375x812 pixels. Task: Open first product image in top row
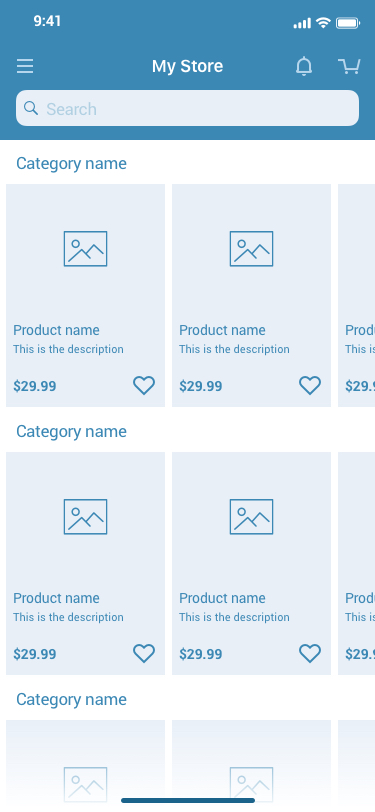tap(85, 249)
